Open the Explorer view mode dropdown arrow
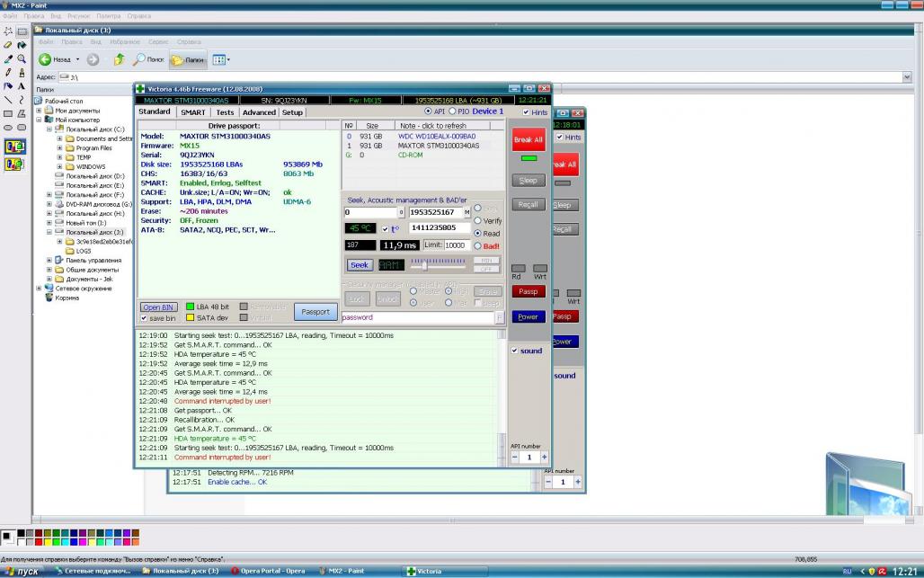 coord(228,59)
